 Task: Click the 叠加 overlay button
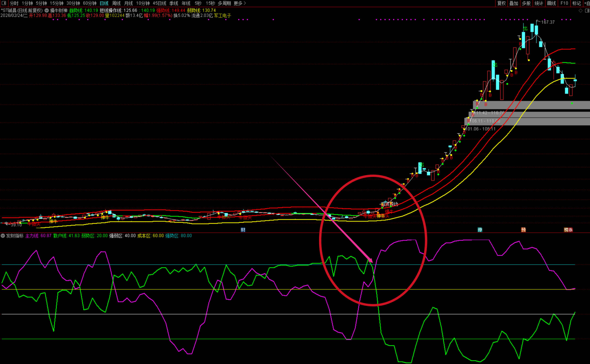[x=514, y=3]
